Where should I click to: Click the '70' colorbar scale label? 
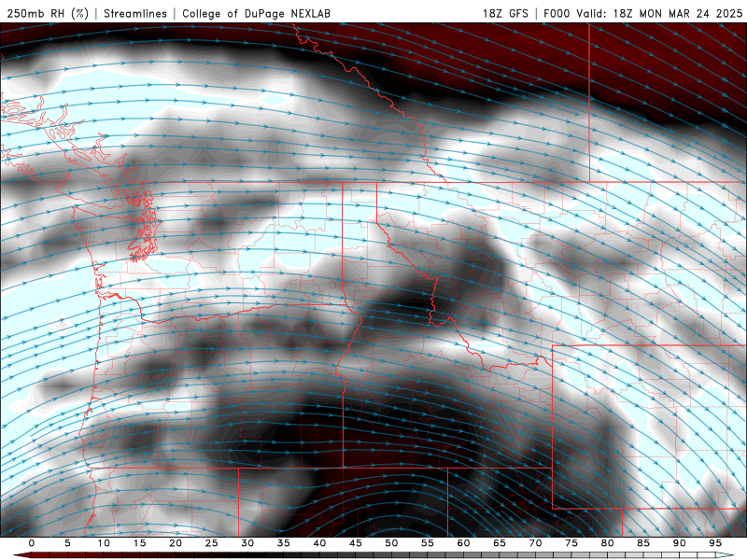point(535,543)
